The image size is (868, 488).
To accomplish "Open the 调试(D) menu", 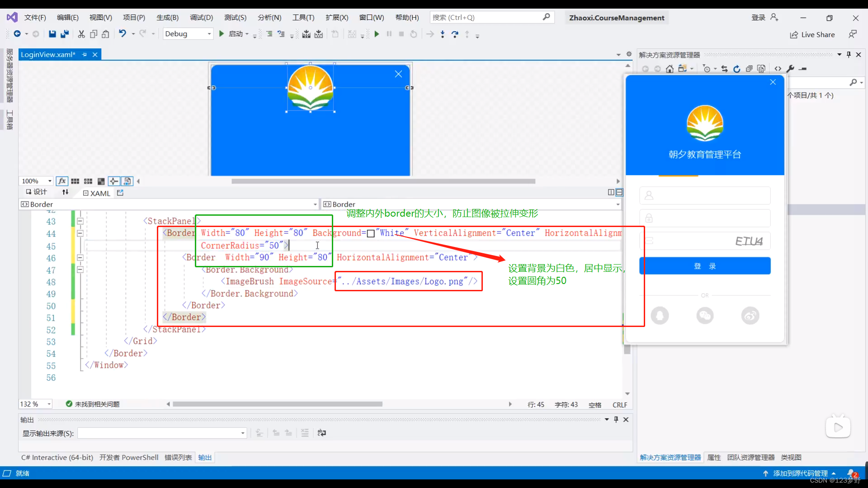I will click(x=201, y=17).
